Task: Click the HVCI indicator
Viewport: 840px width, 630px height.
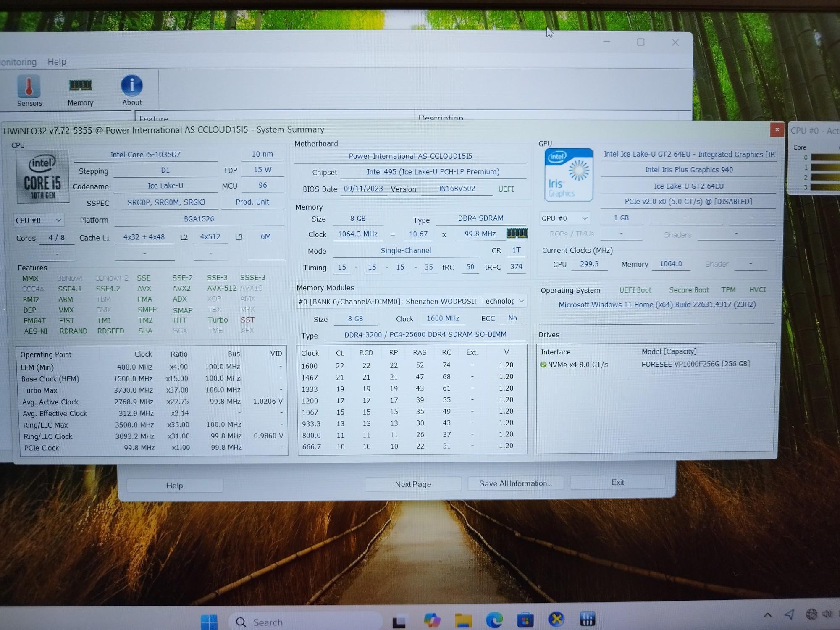Action: (757, 290)
